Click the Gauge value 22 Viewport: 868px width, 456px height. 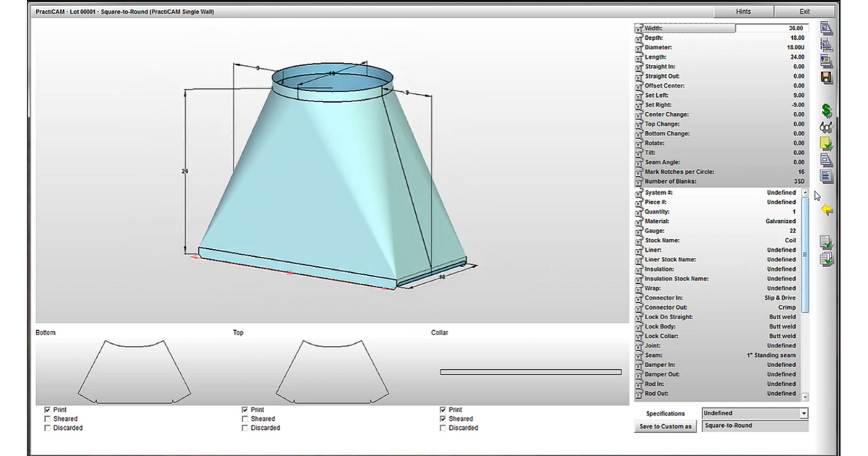point(792,230)
